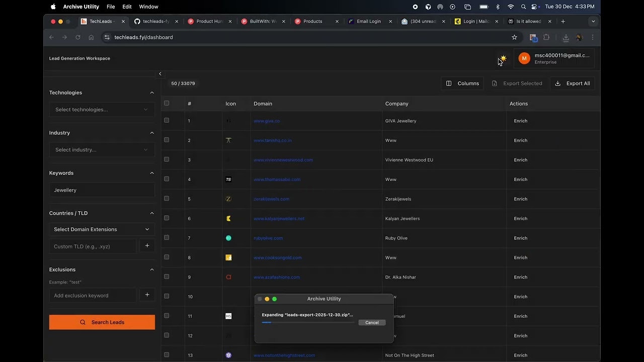Open the Select technologies dropdown
Viewport: 644px width, 362px height.
[x=102, y=110]
